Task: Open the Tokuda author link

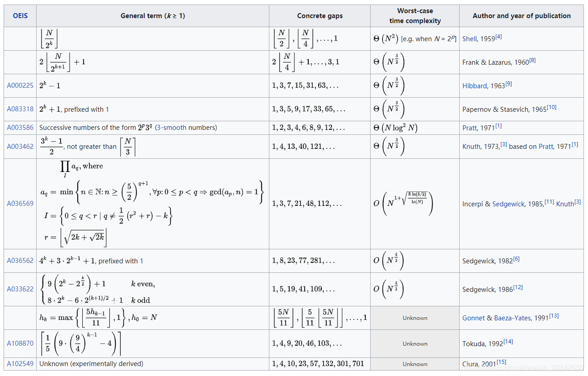Action: tap(473, 344)
